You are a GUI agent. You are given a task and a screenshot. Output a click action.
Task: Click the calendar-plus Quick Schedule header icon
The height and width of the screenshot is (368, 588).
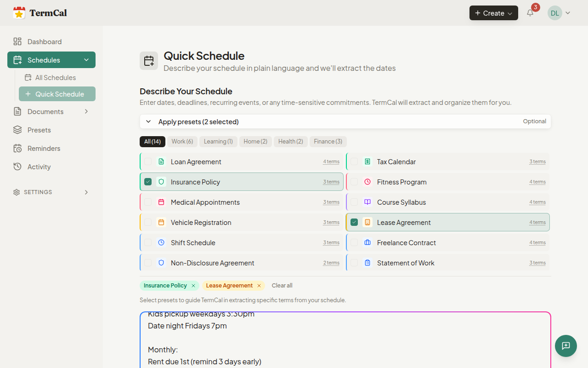pos(148,60)
